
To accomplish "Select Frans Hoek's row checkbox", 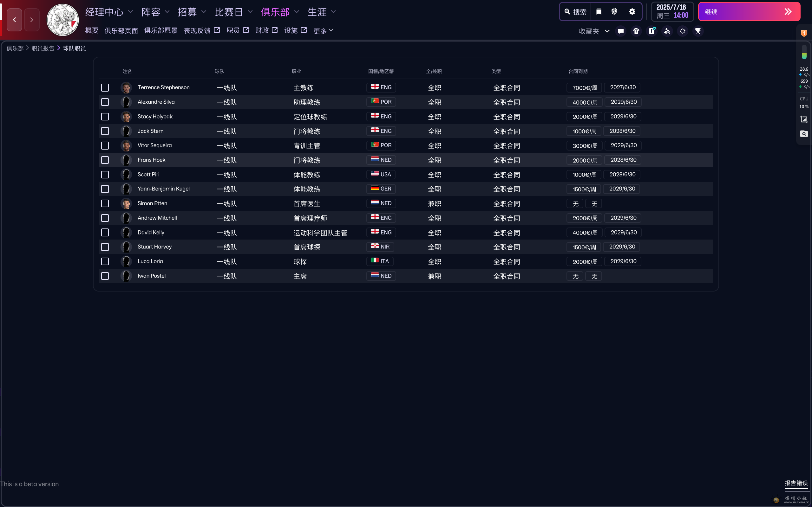I will pos(105,160).
